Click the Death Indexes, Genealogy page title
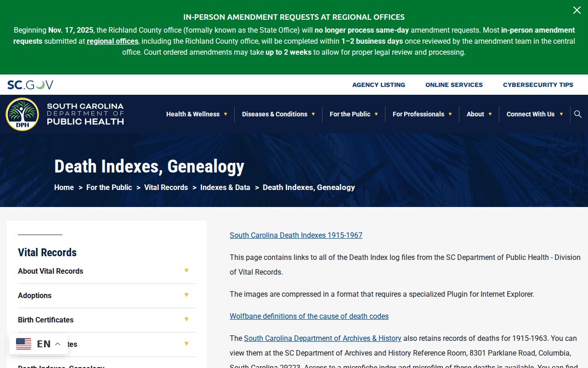This screenshot has height=368, width=588. 149,167
